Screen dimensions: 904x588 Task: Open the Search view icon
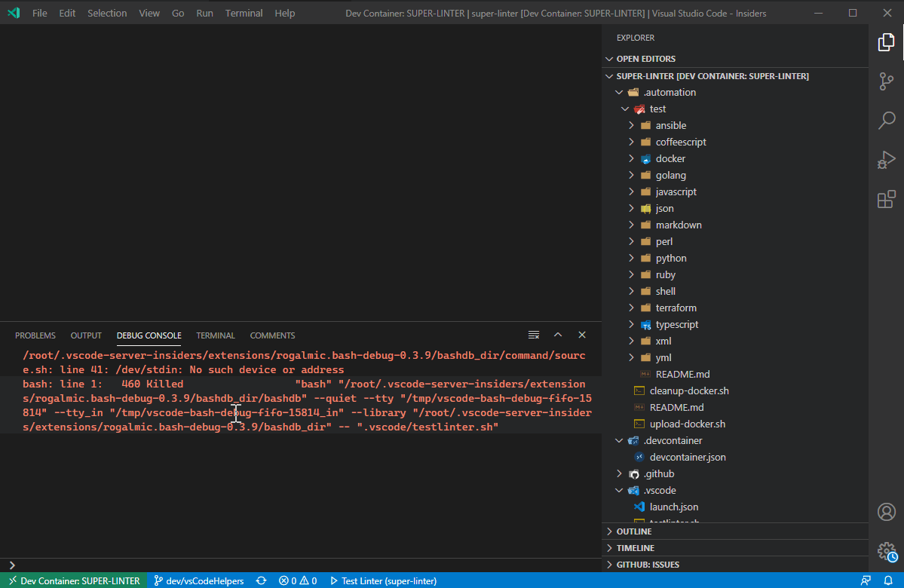pyautogui.click(x=886, y=121)
